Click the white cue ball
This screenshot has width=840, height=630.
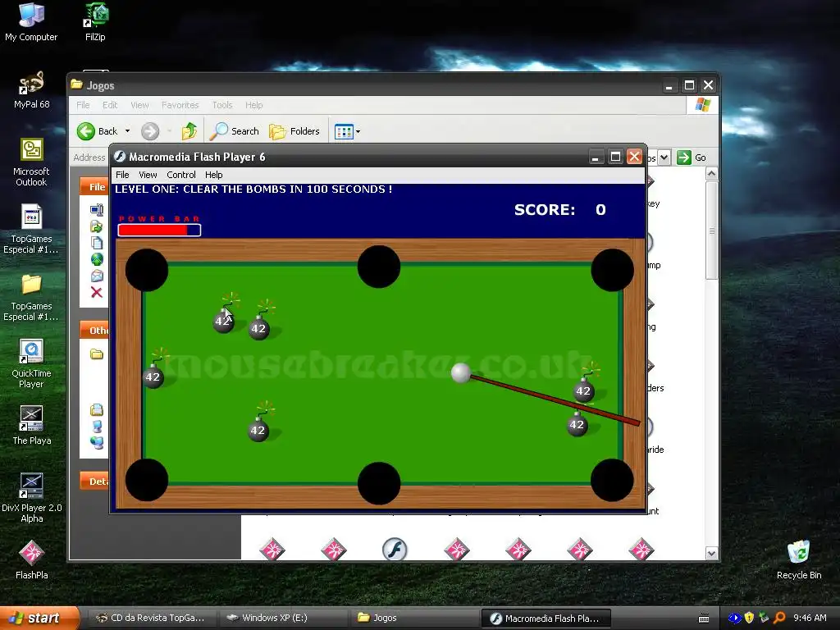[461, 373]
